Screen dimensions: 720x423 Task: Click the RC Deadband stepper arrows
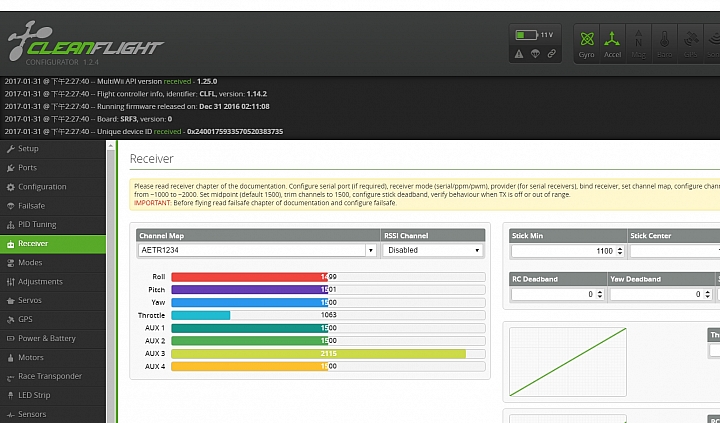pyautogui.click(x=600, y=294)
